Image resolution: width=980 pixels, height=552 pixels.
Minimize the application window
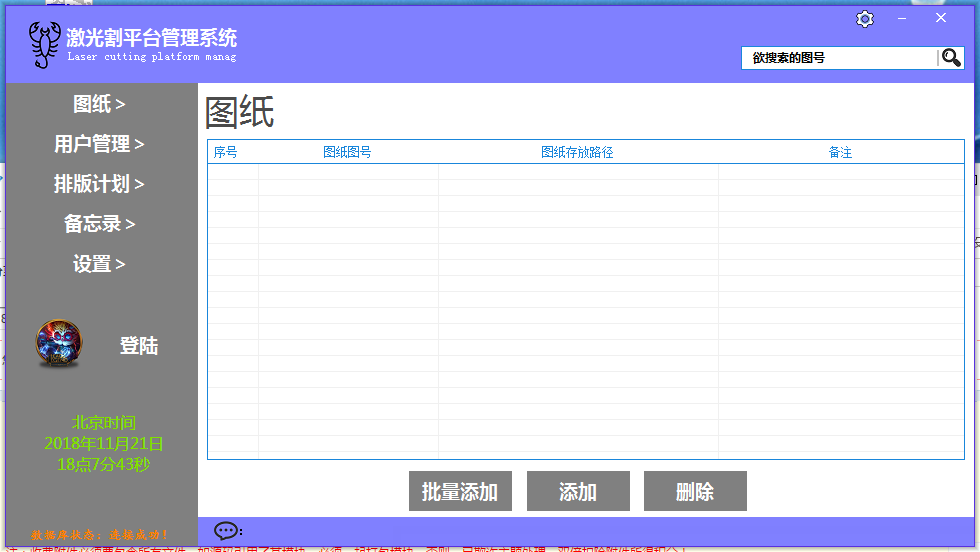point(902,19)
